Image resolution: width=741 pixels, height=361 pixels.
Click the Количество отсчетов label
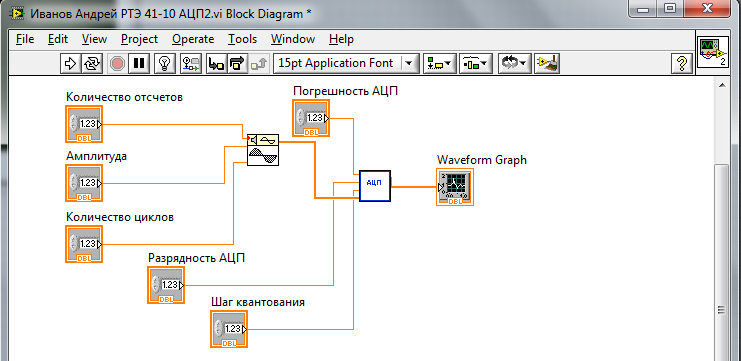point(124,97)
